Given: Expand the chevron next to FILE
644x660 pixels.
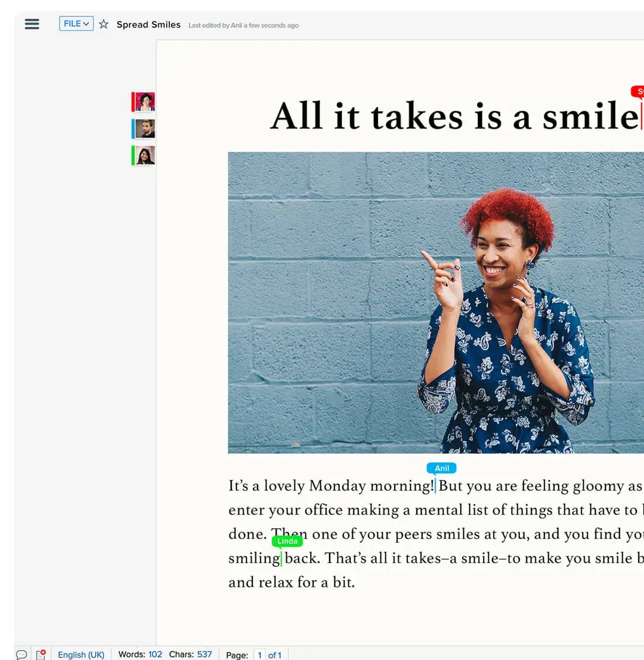Looking at the screenshot, I should coord(87,23).
